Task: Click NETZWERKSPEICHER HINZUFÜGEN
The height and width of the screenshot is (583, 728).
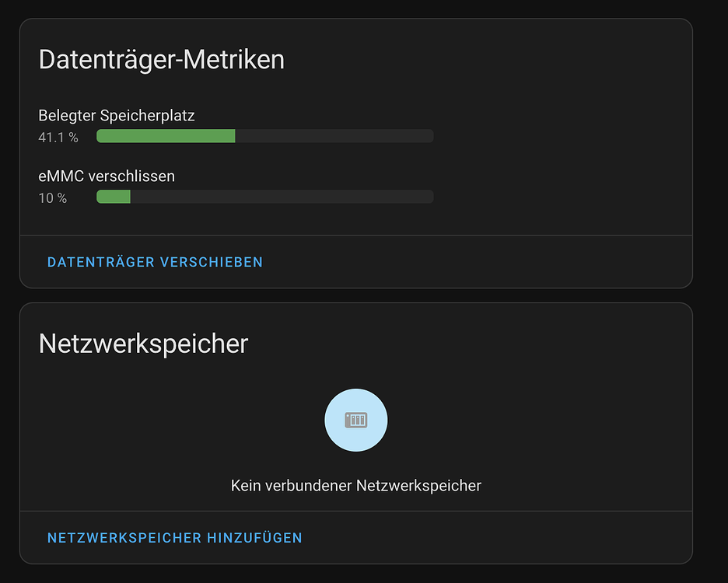Action: [x=175, y=537]
